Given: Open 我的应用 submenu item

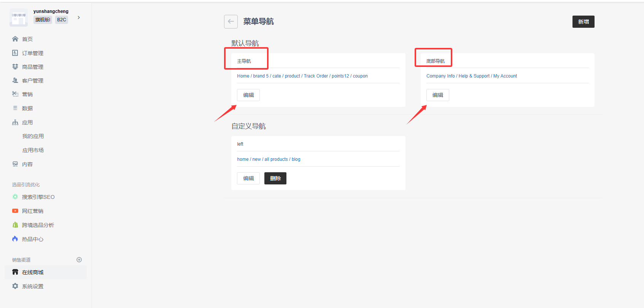Looking at the screenshot, I should (33, 136).
